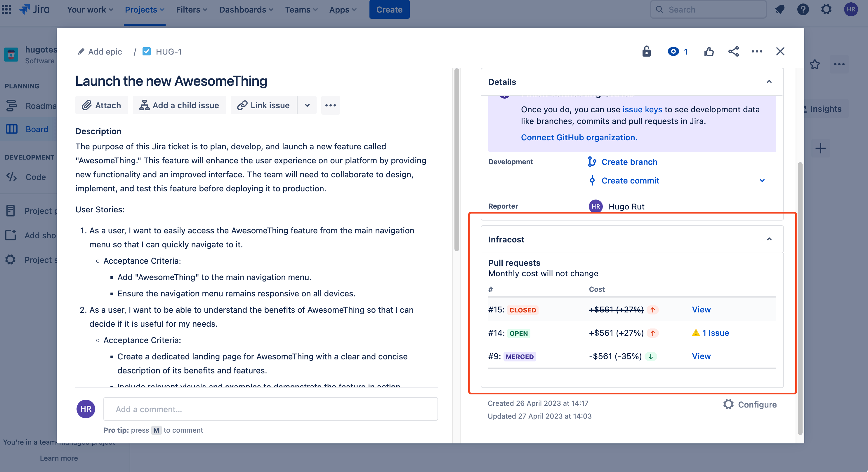This screenshot has height=472, width=868.
Task: Click the Add a child issue button
Action: (179, 105)
